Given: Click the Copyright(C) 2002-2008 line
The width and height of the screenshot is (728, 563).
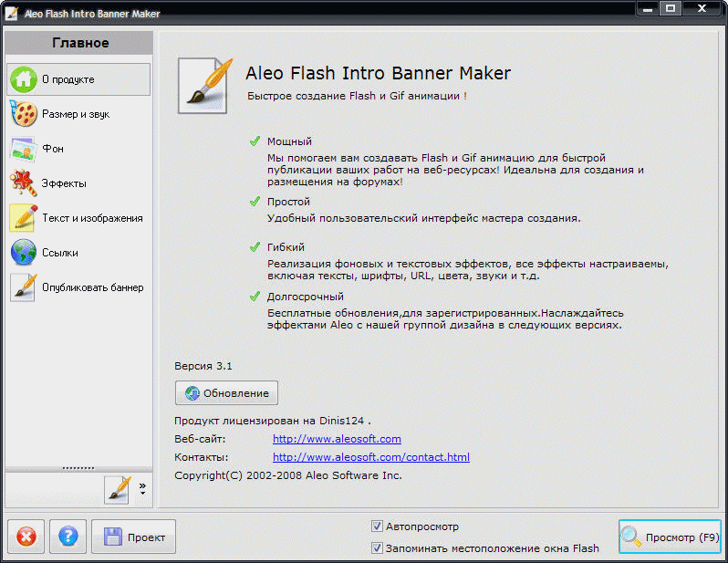Looking at the screenshot, I should (x=288, y=475).
